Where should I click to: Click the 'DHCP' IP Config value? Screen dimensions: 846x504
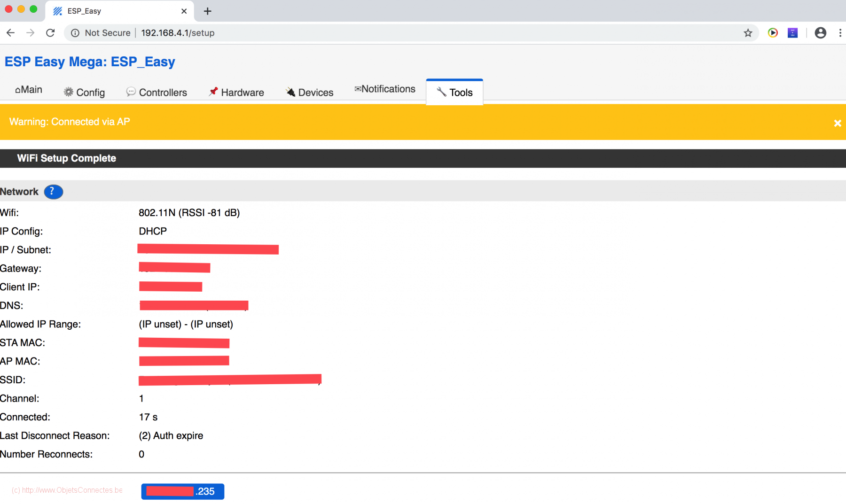(x=153, y=231)
